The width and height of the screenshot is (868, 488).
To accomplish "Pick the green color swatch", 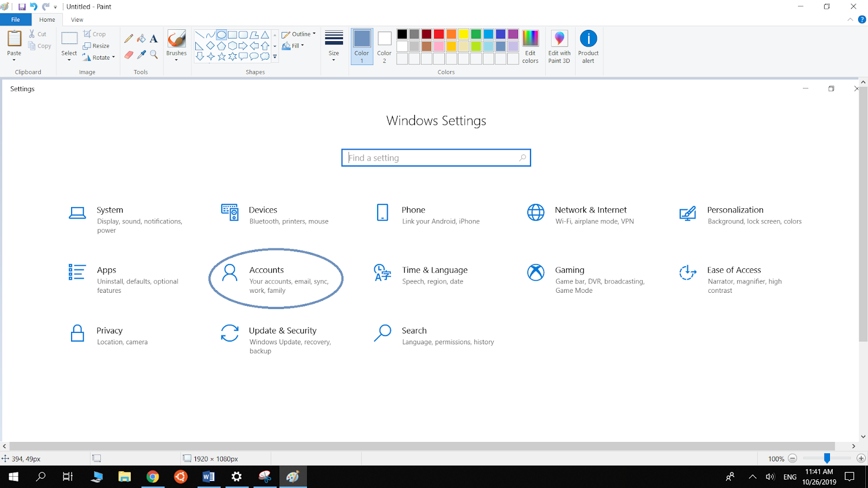I will (x=476, y=34).
